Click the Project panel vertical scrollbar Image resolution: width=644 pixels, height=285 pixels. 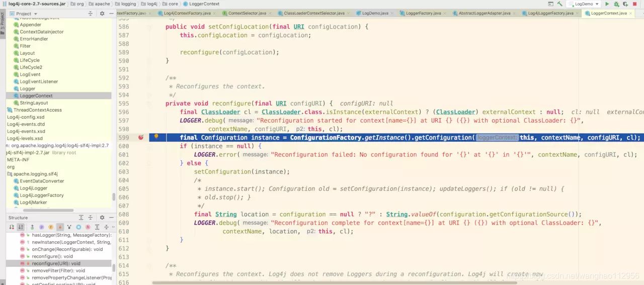coord(114,197)
